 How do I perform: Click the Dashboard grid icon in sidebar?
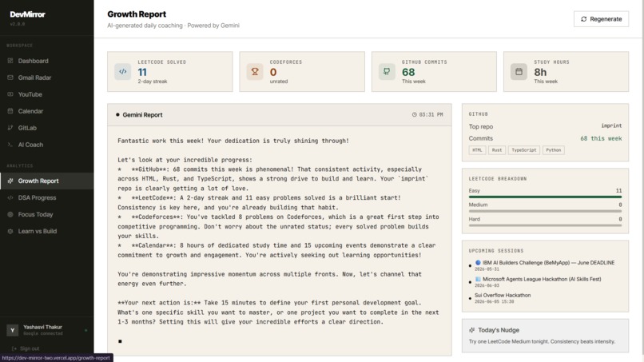tap(10, 61)
